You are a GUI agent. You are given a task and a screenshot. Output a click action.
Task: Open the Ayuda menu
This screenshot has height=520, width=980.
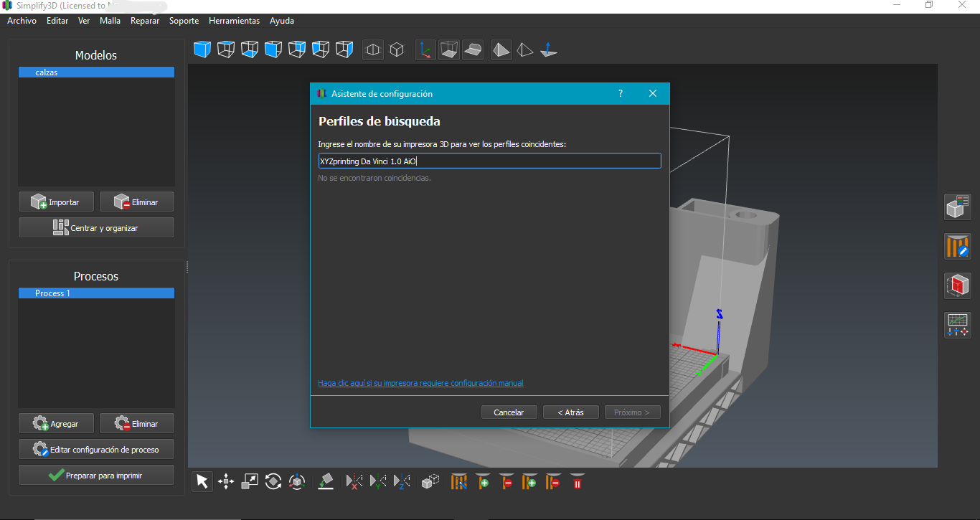(x=282, y=21)
